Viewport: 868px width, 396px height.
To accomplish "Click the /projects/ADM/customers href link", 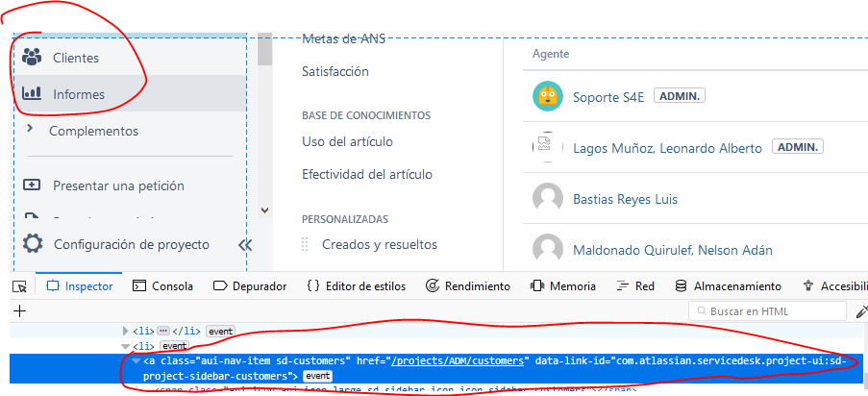I will [458, 360].
